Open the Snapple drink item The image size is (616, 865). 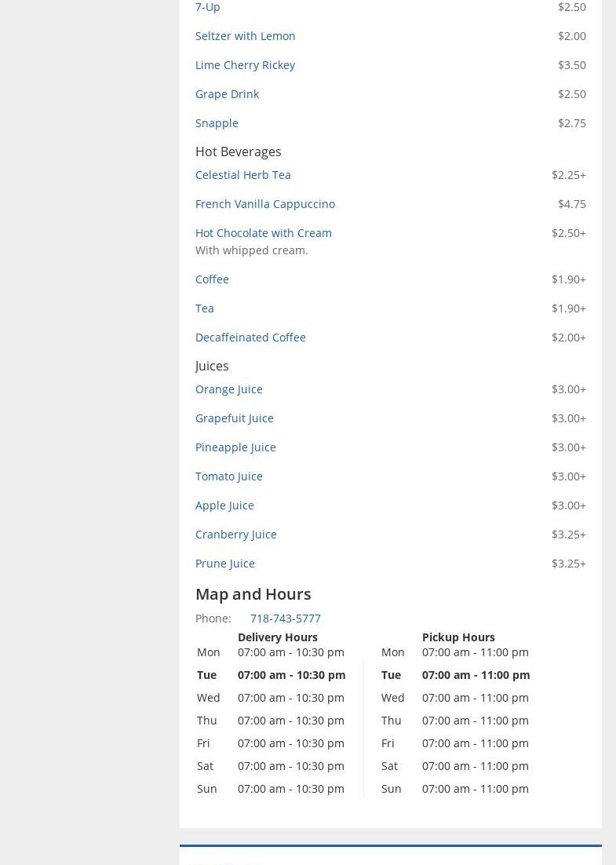click(x=217, y=123)
